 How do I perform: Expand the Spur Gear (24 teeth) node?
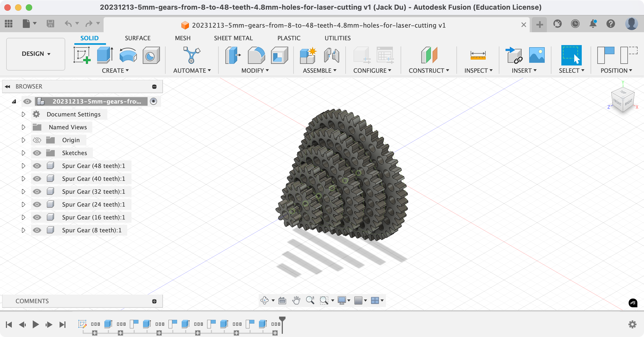tap(23, 204)
